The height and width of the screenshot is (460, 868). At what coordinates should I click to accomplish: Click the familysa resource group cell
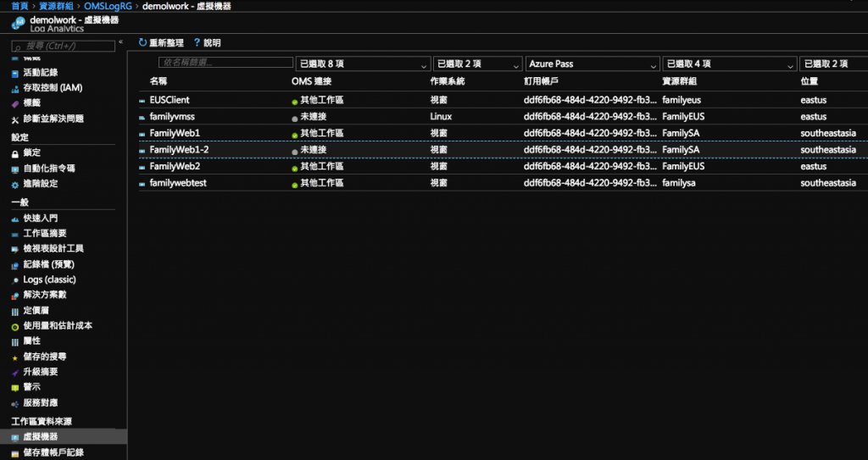(679, 183)
